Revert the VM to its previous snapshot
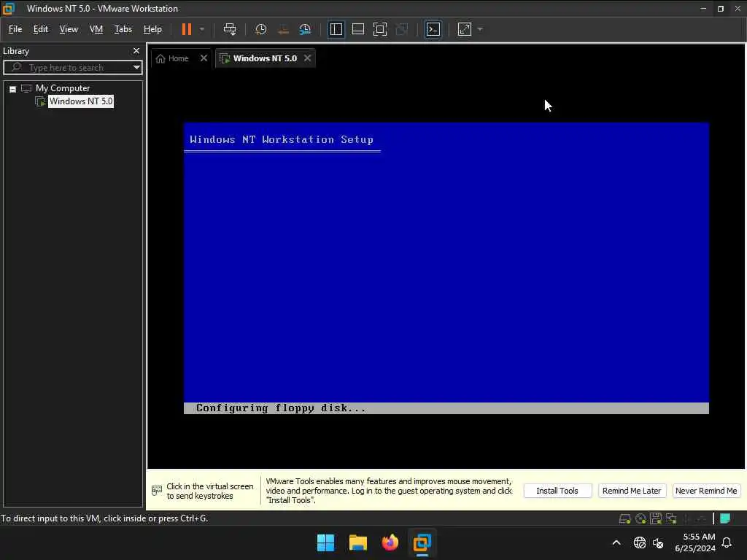This screenshot has height=560, width=747. click(x=283, y=29)
